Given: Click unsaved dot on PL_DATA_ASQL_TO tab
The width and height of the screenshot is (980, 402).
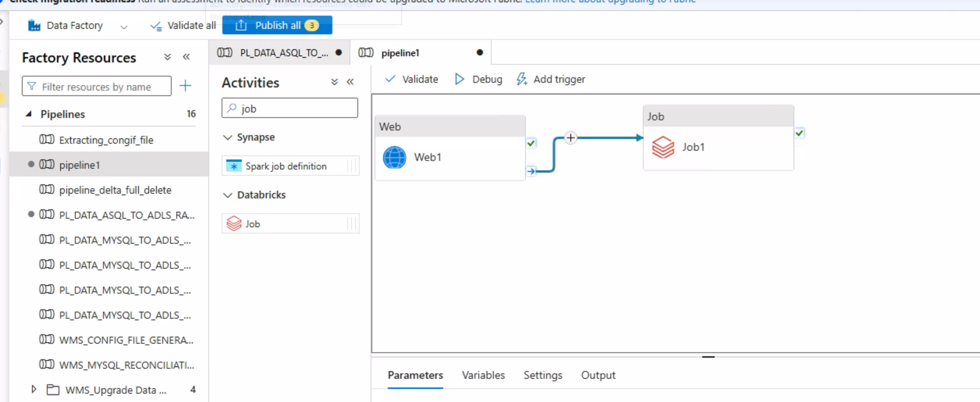Looking at the screenshot, I should click(339, 53).
